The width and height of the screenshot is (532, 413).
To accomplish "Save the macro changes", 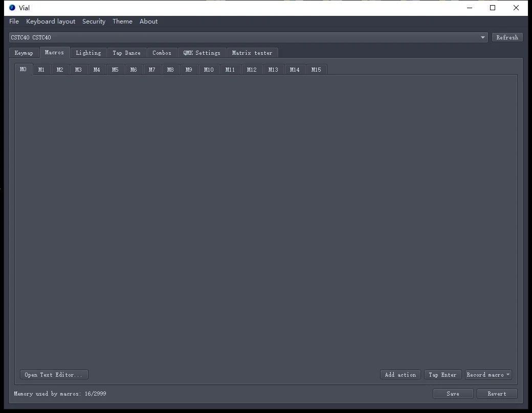I will (x=453, y=394).
